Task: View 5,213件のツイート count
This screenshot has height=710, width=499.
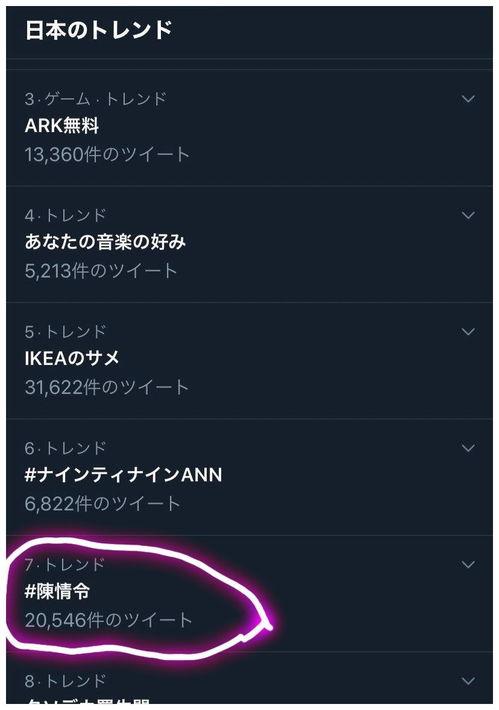Action: pos(101,271)
